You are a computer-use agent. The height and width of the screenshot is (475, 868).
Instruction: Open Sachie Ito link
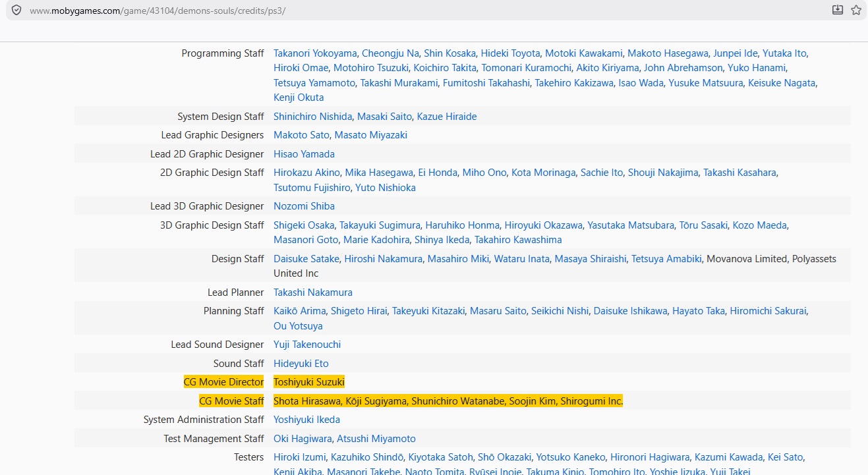pyautogui.click(x=602, y=173)
